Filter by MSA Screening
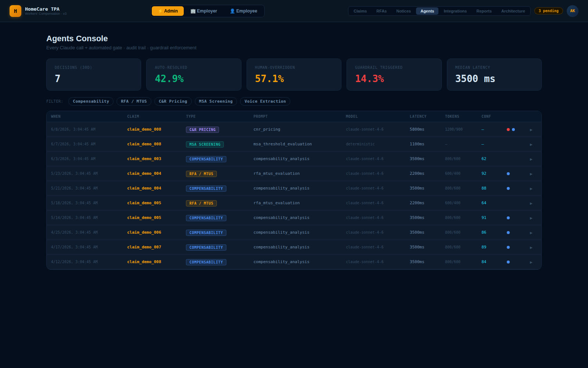Image resolution: width=588 pixels, height=368 pixels. click(216, 101)
